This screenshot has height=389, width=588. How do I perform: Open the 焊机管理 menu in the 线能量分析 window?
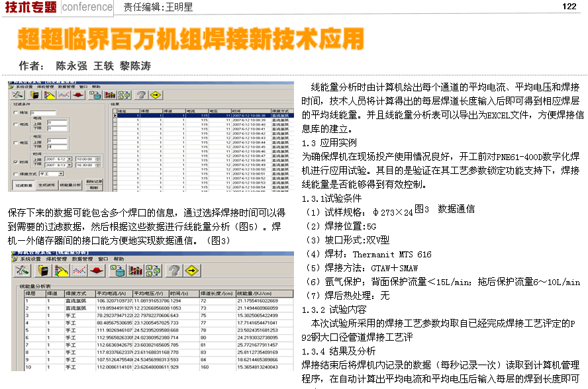tap(58, 259)
